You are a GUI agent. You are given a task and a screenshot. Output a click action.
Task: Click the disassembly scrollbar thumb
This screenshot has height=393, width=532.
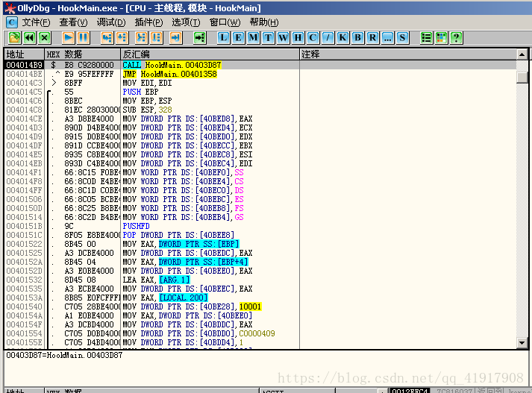pos(522,77)
